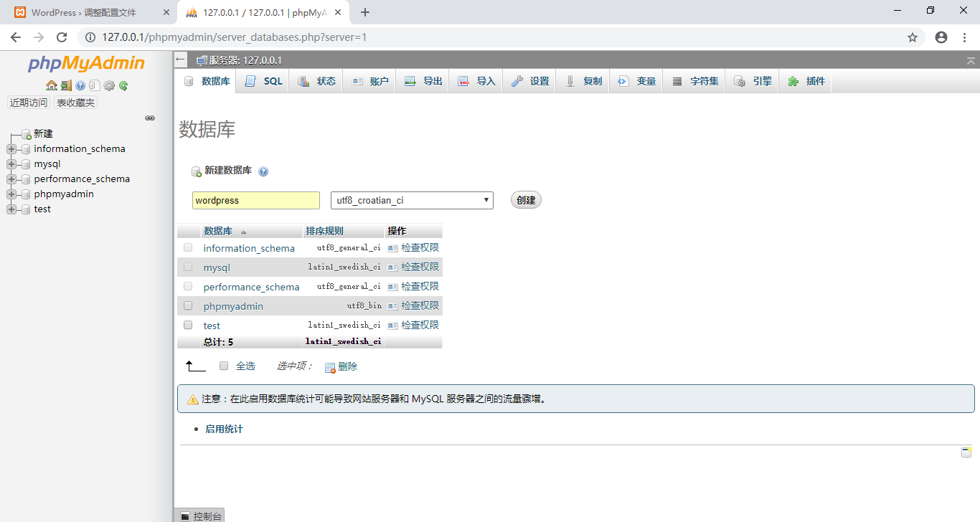Switch to the SQL tab
980x522 pixels.
264,82
